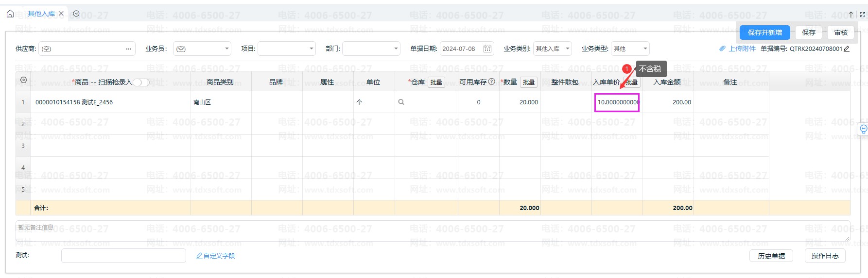Expand the 业务类别 dropdown
Screen dimensions: 868x278
click(x=567, y=49)
